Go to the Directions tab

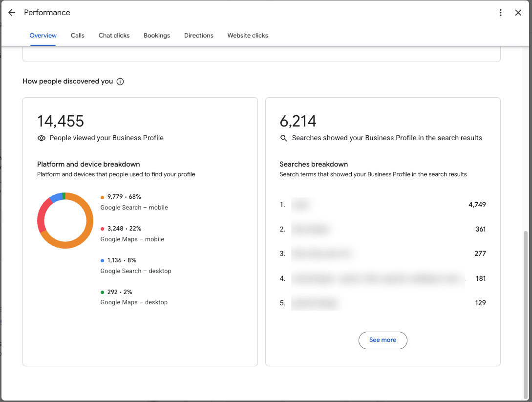coord(199,36)
